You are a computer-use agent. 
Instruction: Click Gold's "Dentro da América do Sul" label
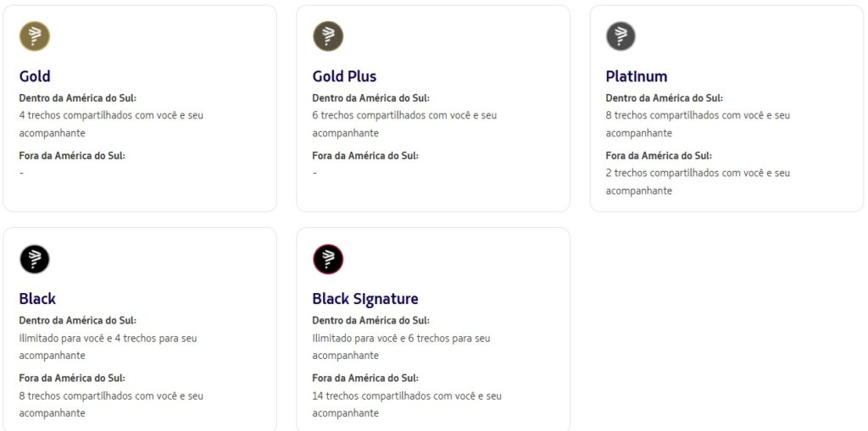(x=77, y=98)
